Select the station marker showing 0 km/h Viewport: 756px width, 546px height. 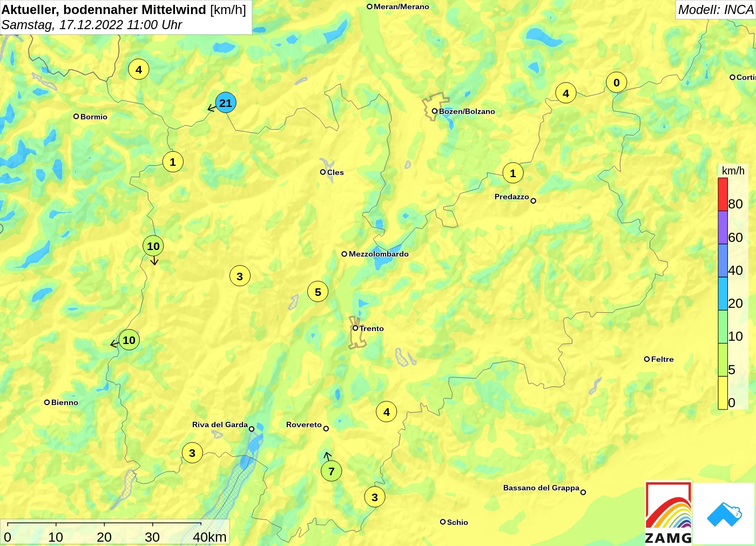click(617, 83)
